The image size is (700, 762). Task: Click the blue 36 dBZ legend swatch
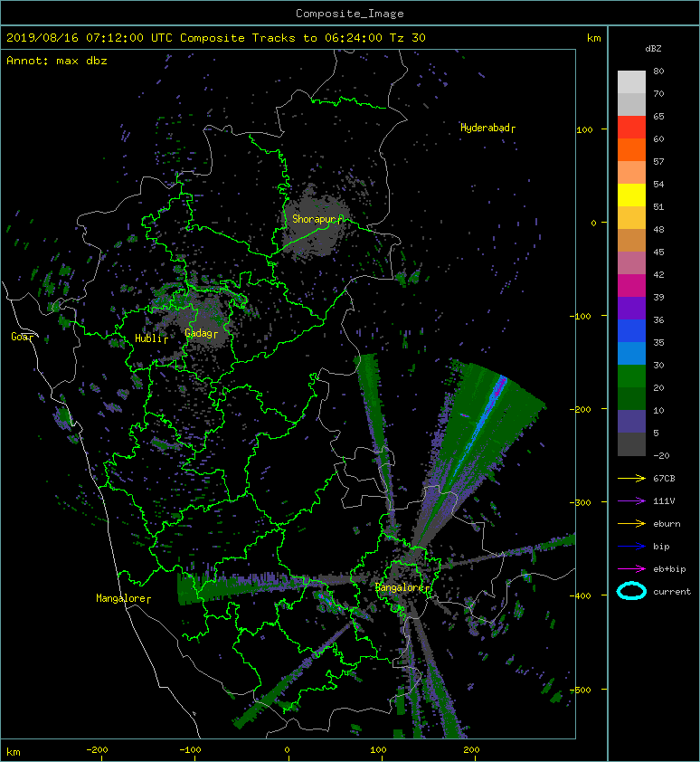point(631,330)
